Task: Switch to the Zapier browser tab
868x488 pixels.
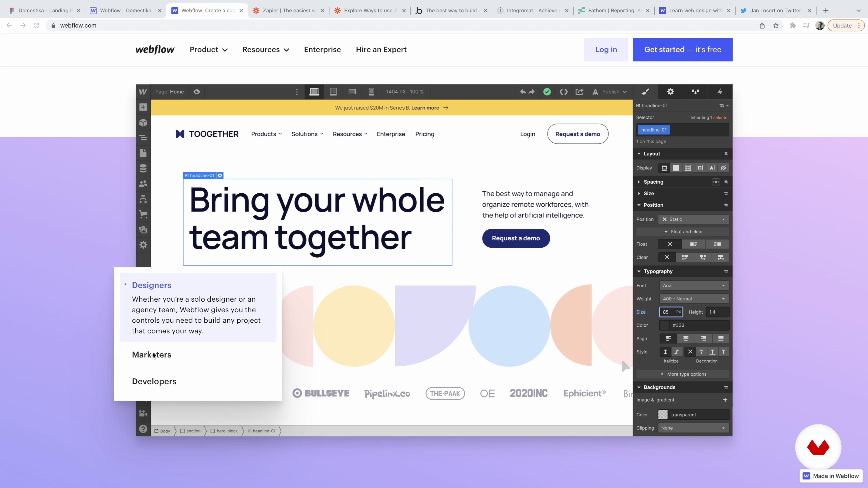Action: tap(288, 10)
